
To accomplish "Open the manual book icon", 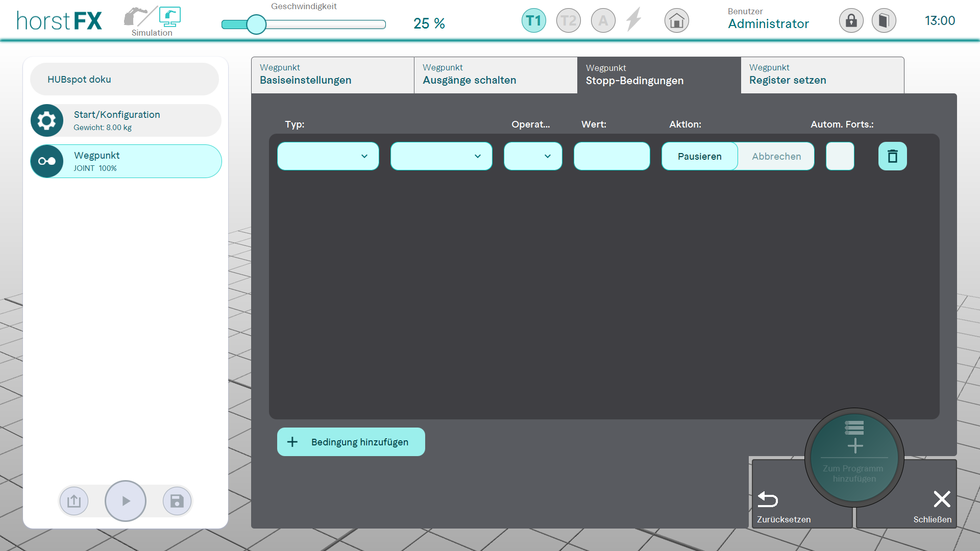I will pyautogui.click(x=884, y=21).
